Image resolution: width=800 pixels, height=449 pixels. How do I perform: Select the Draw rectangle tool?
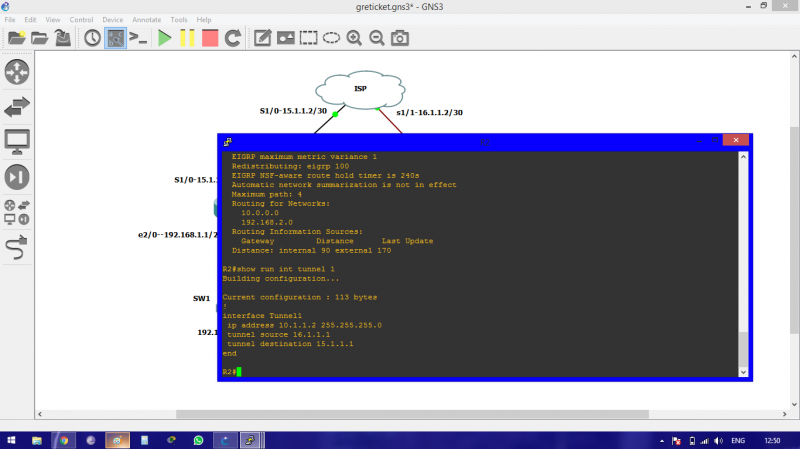308,38
